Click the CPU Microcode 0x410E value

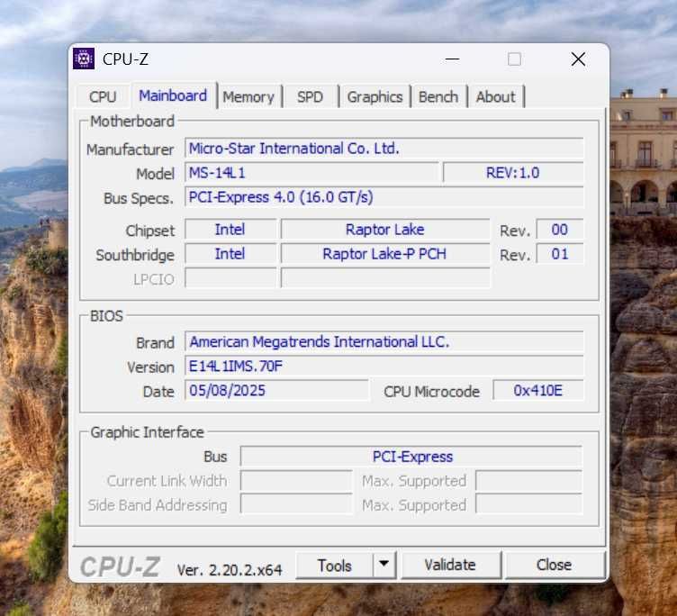[x=538, y=391]
